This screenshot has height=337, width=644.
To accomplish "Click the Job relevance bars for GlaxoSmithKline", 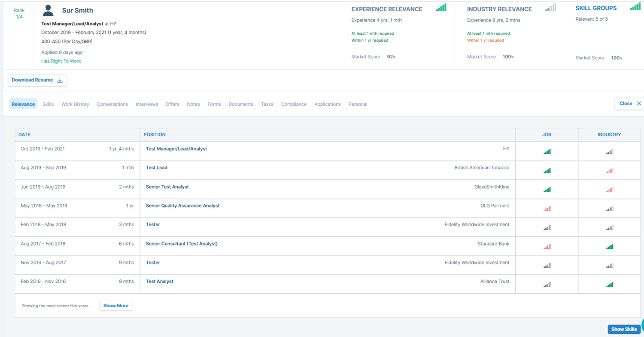I will click(x=547, y=190).
